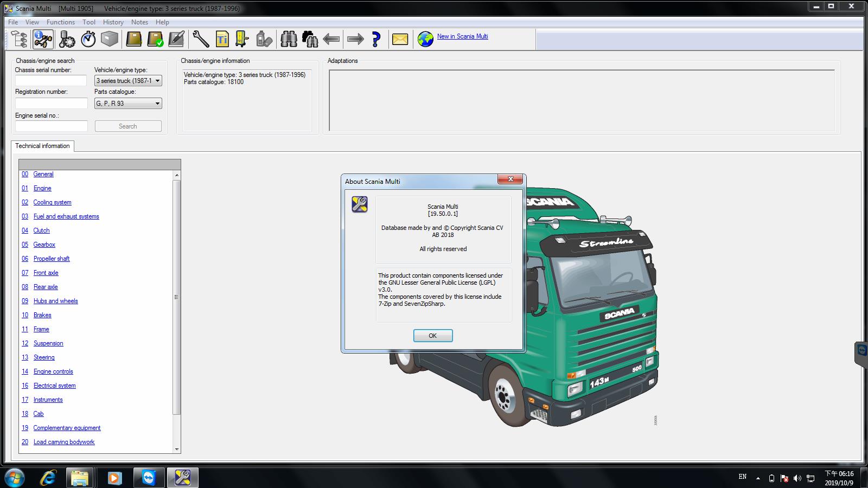Open the Propeller shaft link
868x488 pixels.
(52, 259)
